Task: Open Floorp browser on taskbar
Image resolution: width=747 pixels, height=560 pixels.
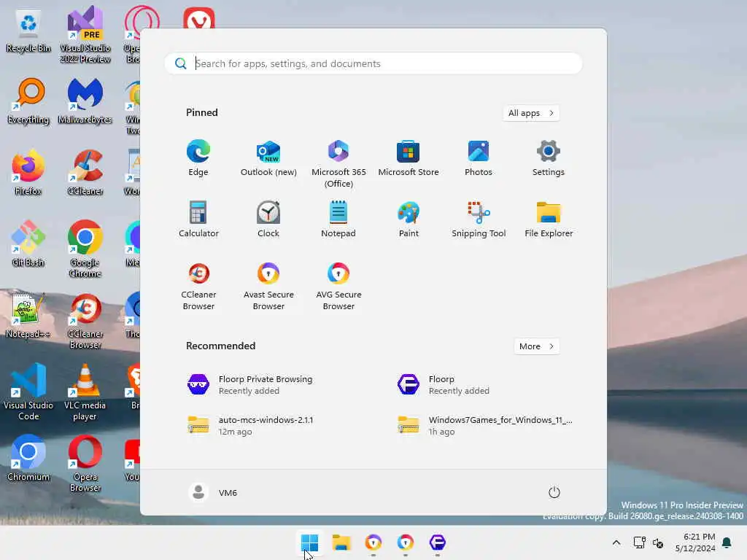Action: click(438, 542)
